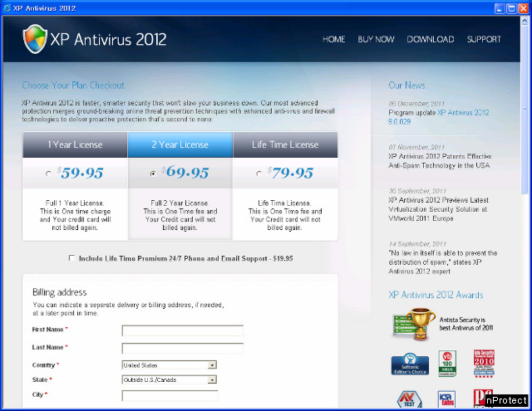Click the Life Time License header
Screen dimensions: 532x411
click(x=285, y=144)
